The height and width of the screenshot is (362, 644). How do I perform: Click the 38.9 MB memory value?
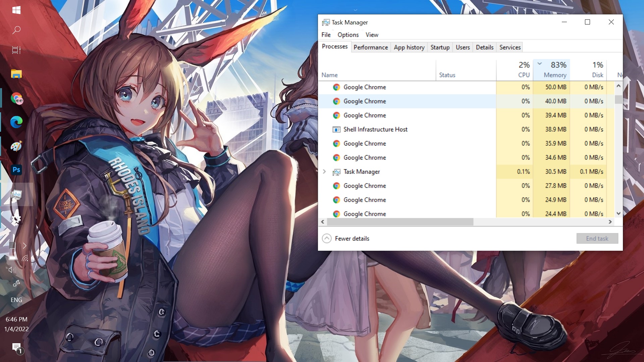555,129
